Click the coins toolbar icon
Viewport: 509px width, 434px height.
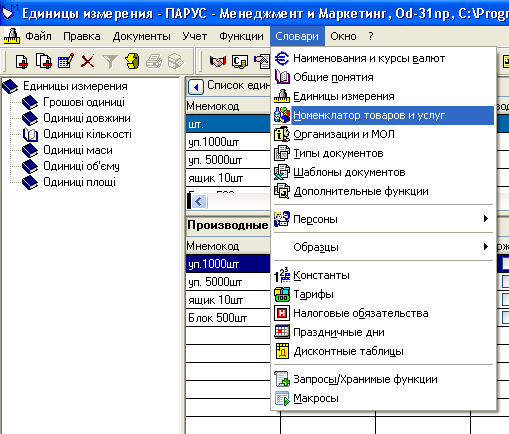(240, 61)
